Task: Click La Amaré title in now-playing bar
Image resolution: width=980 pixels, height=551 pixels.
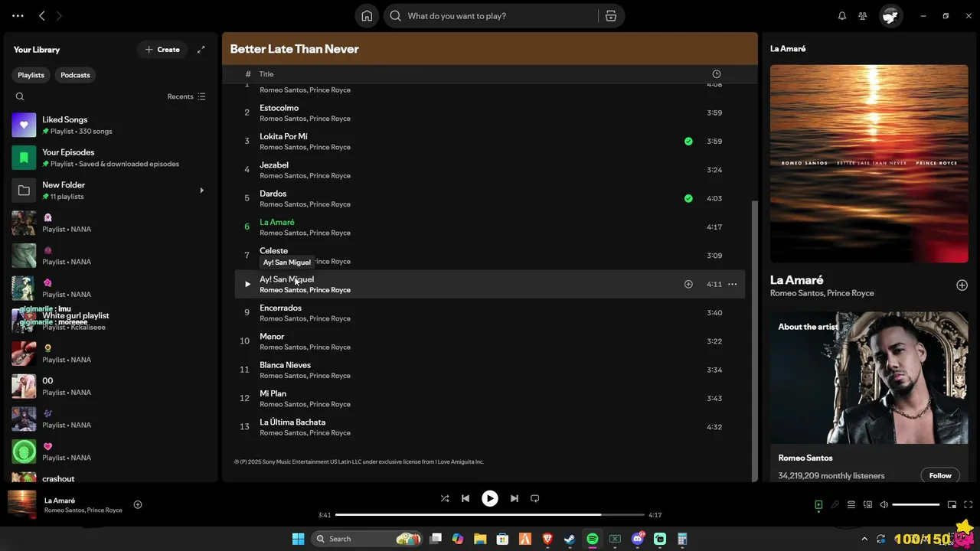Action: click(x=60, y=500)
